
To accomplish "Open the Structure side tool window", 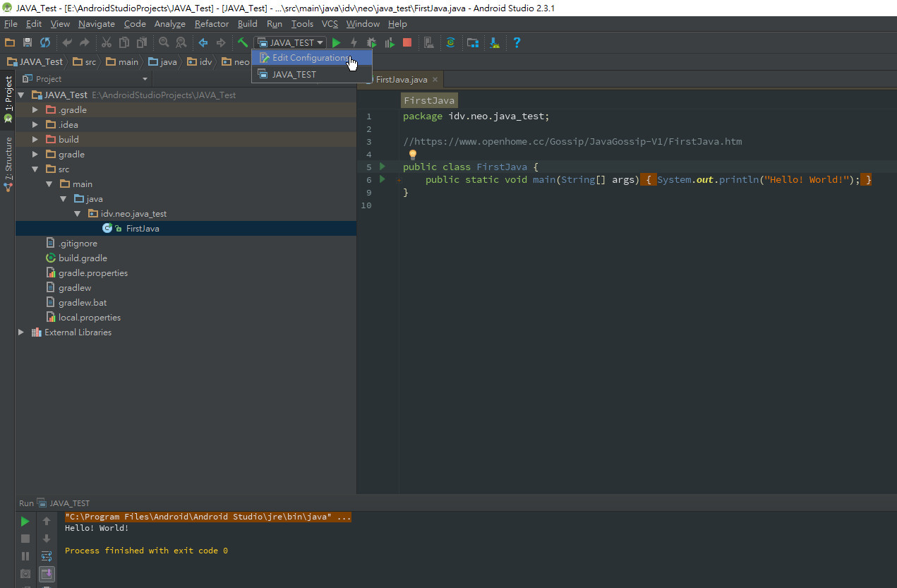I will [x=8, y=163].
